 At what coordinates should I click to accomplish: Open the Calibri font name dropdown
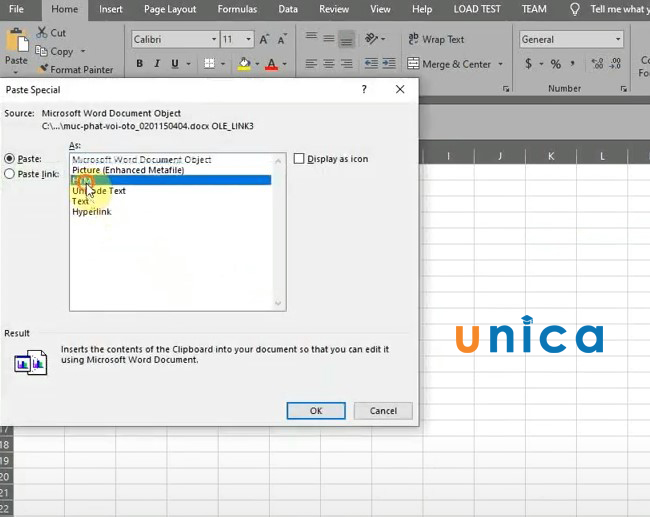coord(213,40)
